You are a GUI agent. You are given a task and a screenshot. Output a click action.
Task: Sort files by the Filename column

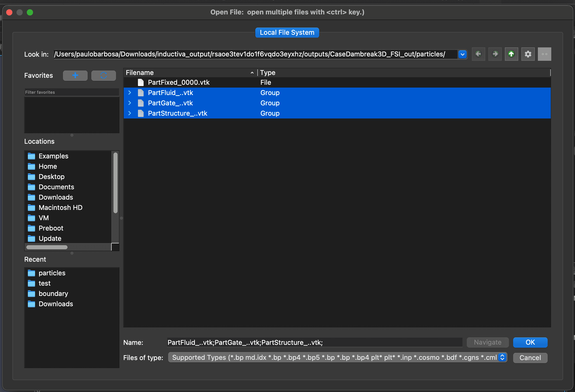point(139,73)
